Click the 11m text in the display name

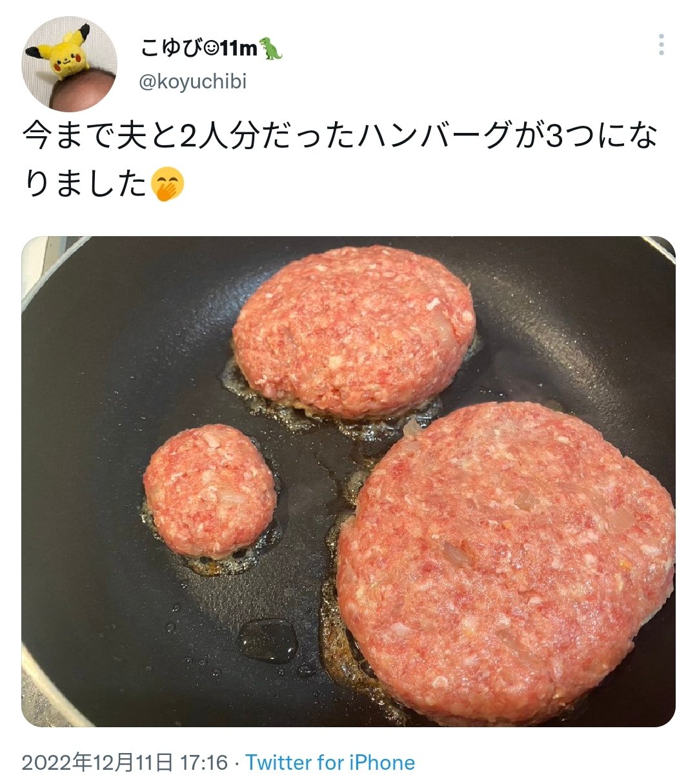tap(239, 48)
